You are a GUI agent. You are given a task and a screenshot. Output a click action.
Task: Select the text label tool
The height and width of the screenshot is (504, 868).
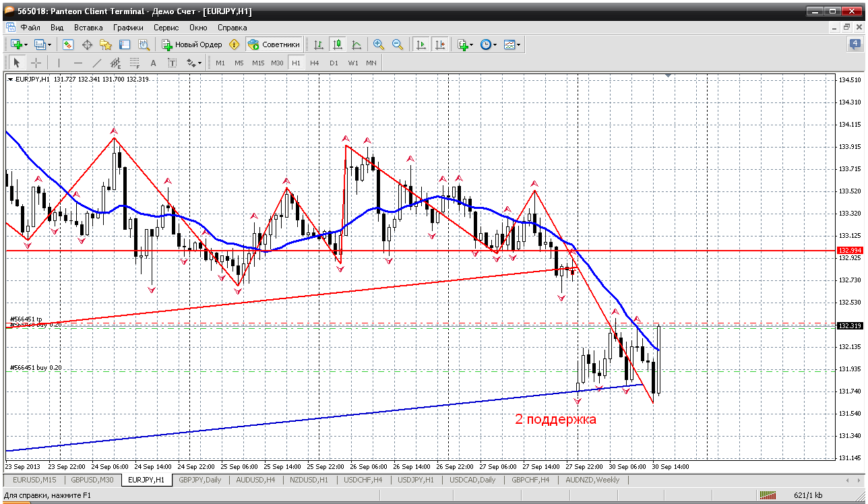click(172, 63)
